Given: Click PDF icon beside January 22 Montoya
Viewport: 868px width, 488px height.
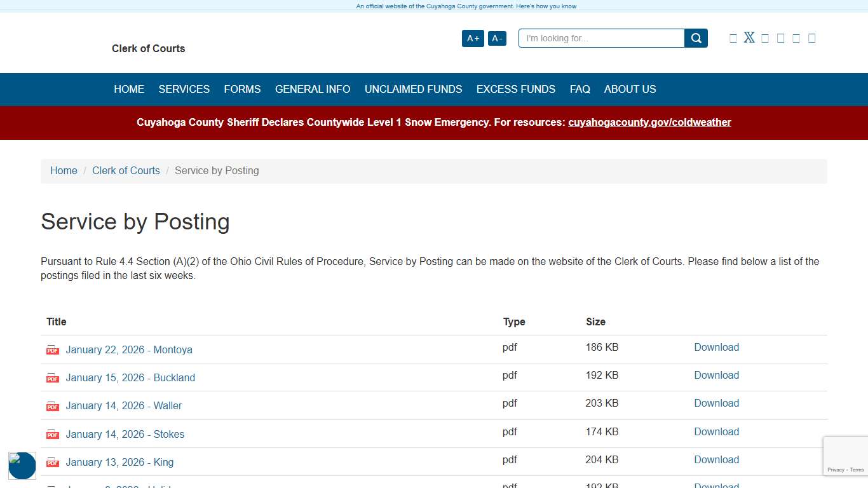Looking at the screenshot, I should (53, 350).
